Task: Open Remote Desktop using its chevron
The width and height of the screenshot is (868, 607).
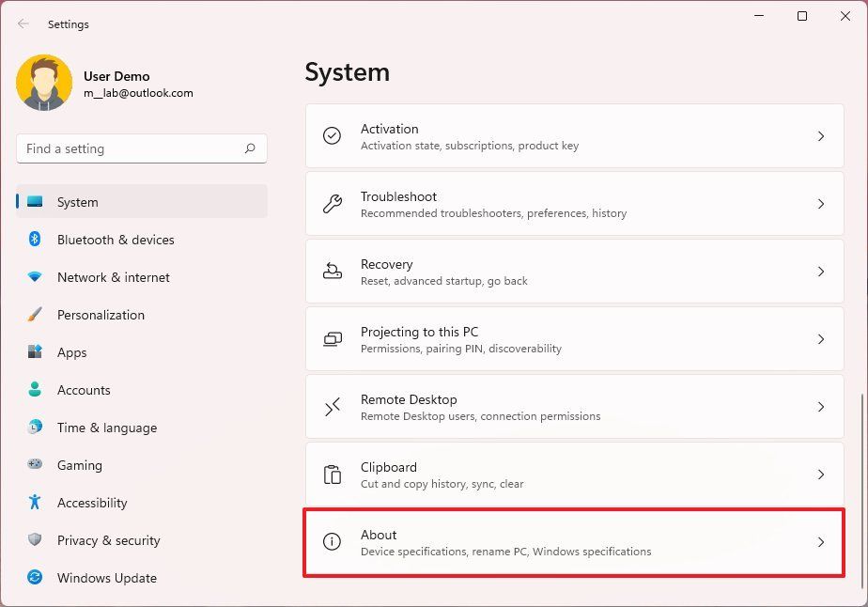Action: click(821, 407)
